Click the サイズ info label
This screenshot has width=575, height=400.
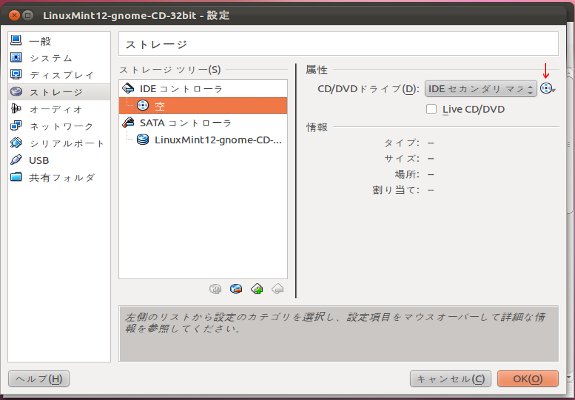click(x=402, y=158)
